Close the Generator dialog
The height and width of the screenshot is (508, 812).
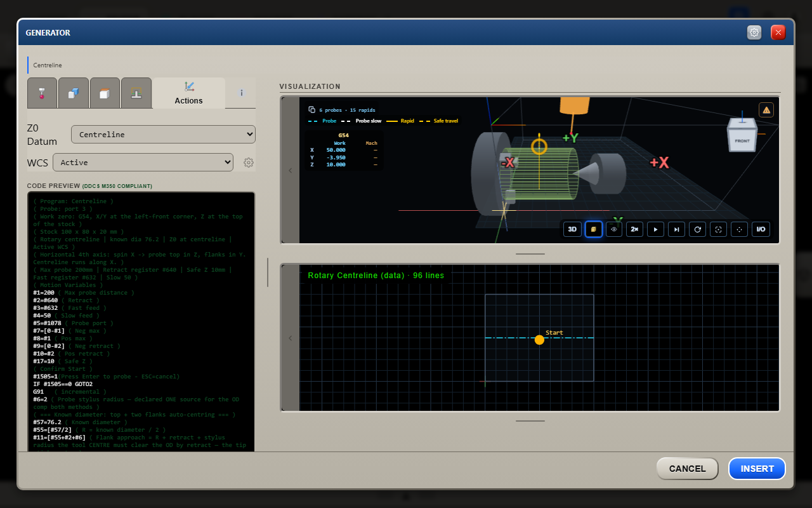tap(778, 32)
